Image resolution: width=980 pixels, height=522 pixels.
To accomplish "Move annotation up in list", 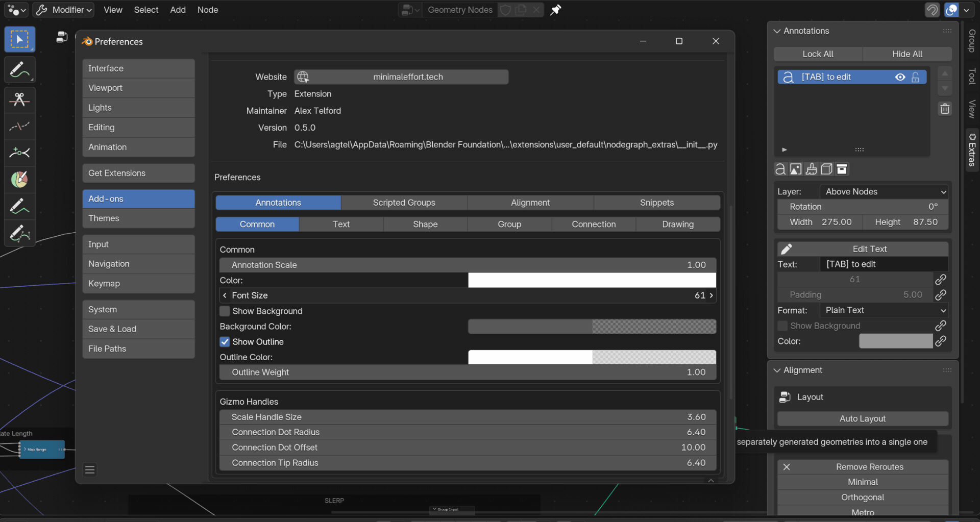I will (945, 74).
